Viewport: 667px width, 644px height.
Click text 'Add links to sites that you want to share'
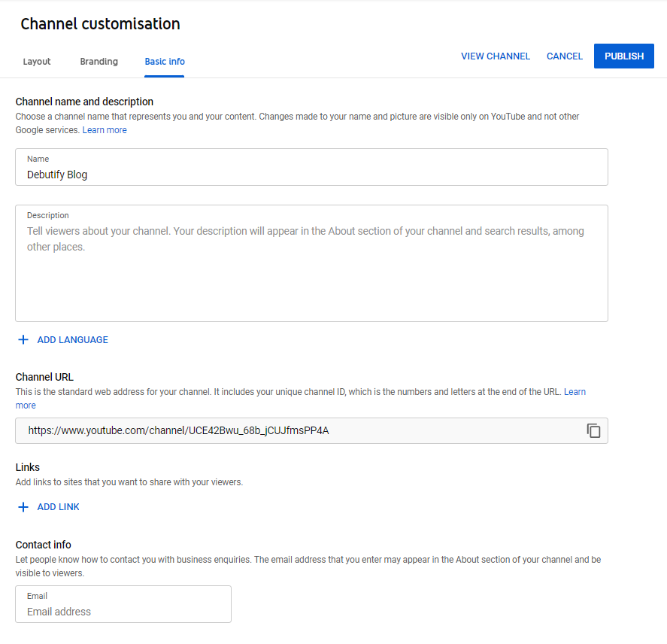129,482
